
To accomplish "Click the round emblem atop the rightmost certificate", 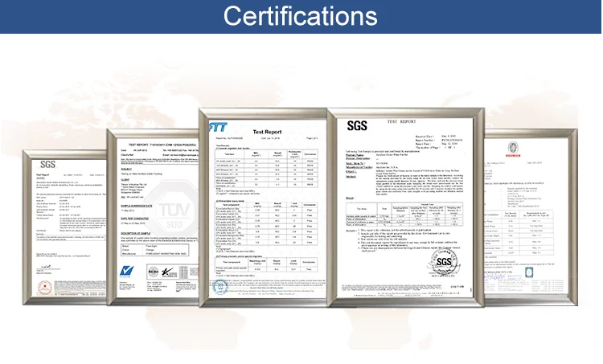I will pyautogui.click(x=513, y=148).
